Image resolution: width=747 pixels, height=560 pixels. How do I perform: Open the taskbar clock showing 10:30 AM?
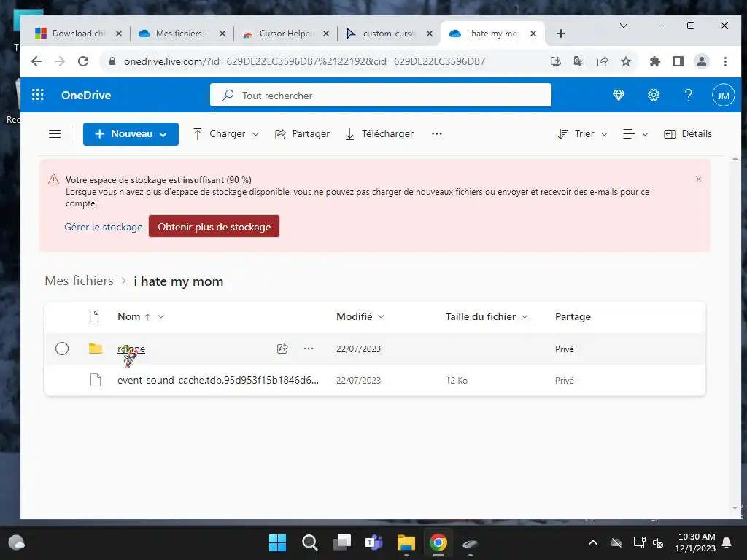[x=695, y=542]
